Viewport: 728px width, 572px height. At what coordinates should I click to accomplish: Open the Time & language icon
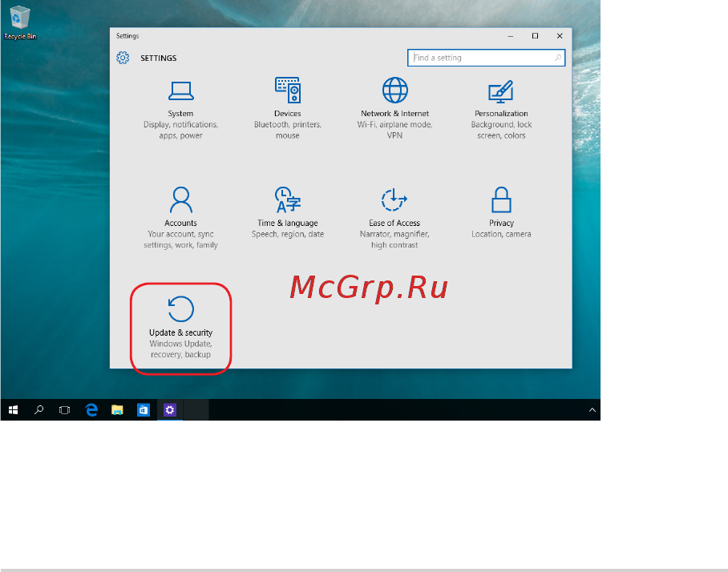point(287,199)
